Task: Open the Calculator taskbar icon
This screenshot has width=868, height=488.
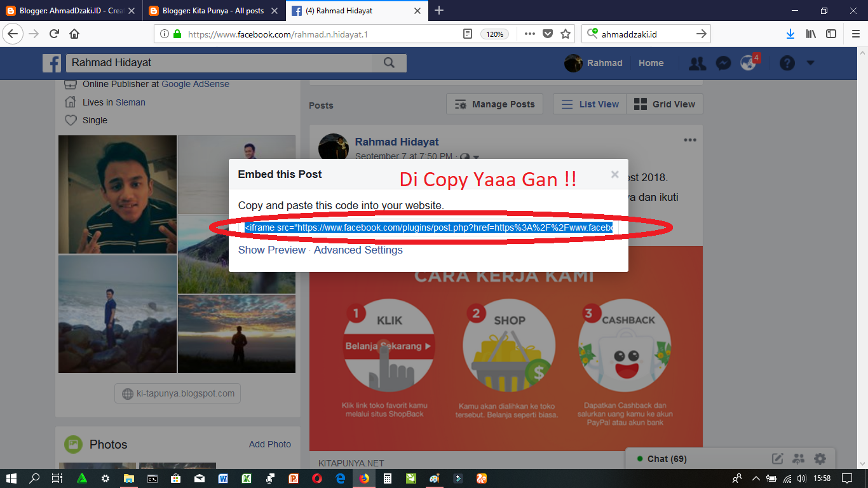Action: pos(387,478)
